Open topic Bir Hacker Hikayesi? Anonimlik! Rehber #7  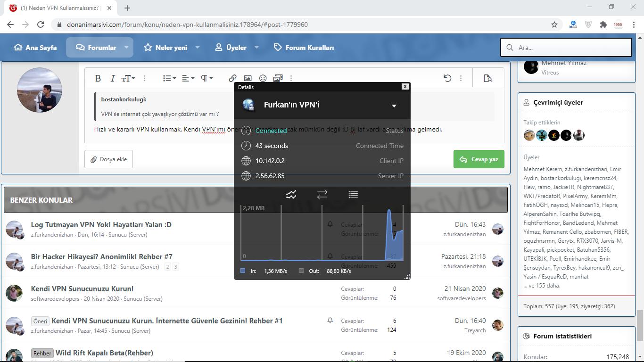point(102,257)
